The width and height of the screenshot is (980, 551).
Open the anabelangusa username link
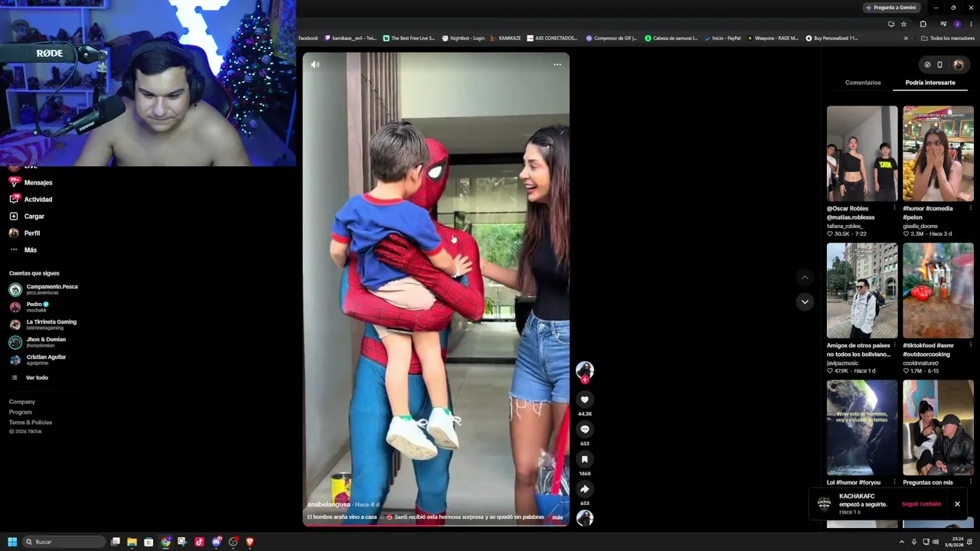[328, 505]
